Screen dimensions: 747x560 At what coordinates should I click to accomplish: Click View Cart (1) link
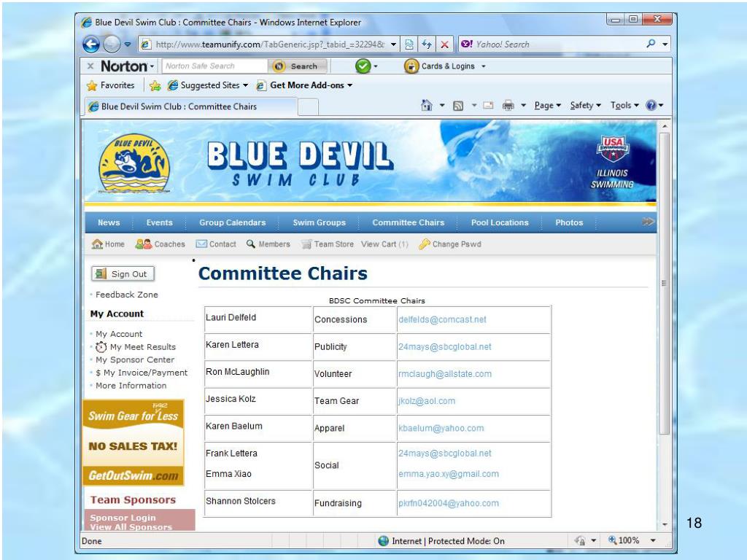click(x=384, y=244)
